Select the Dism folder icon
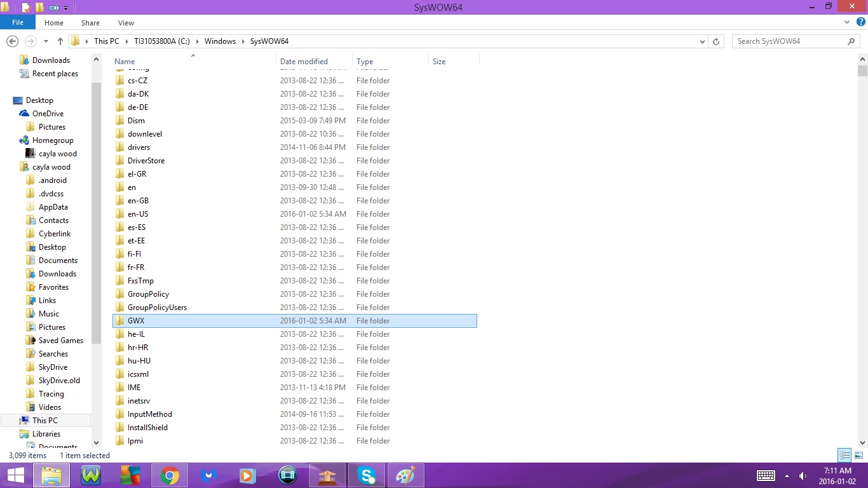 (120, 121)
